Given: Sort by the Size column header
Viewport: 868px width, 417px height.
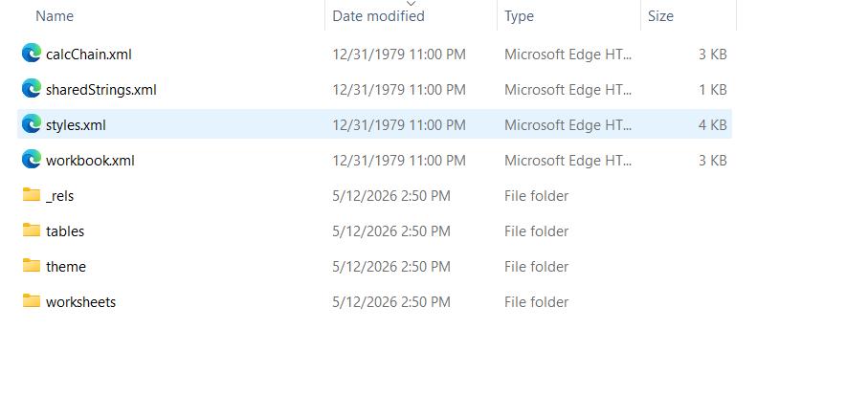Looking at the screenshot, I should [x=660, y=16].
